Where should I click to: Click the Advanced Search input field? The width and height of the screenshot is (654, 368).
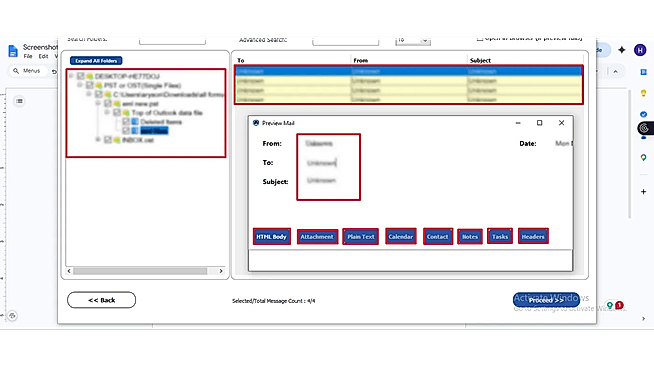pyautogui.click(x=345, y=41)
